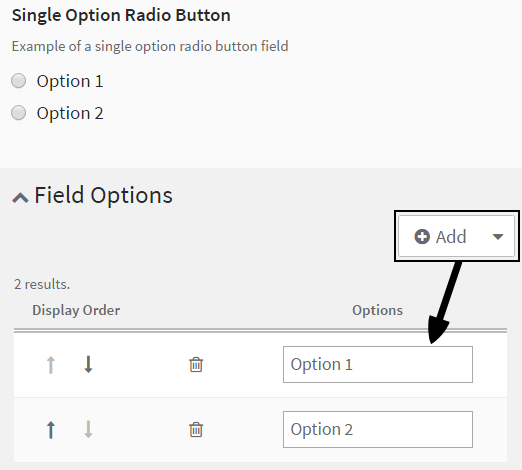Choose Option 2 via its preview label
Viewport: 522px width, 470px height.
[x=70, y=113]
